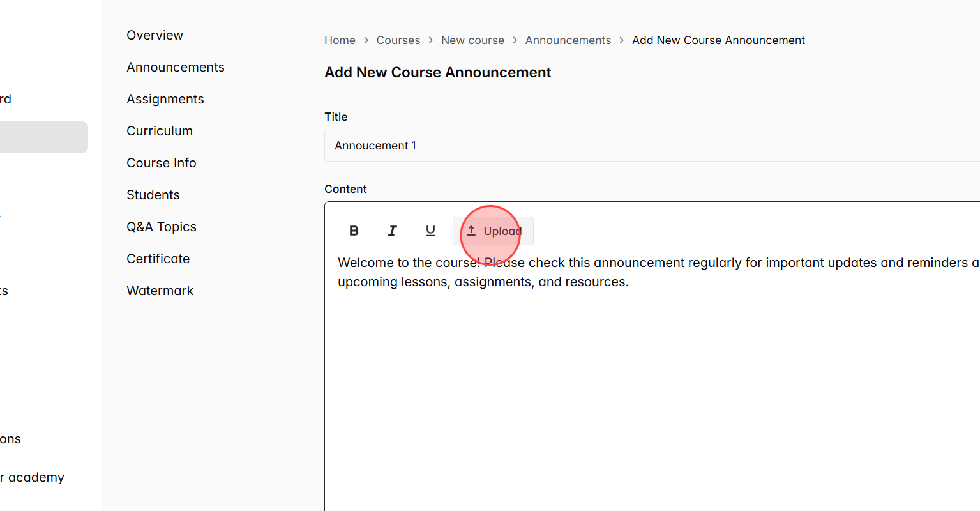Open the Course Info section

click(x=162, y=163)
